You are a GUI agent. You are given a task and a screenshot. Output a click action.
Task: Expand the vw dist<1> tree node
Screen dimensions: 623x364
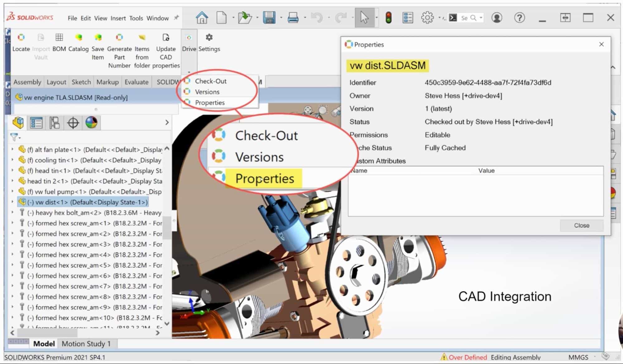[12, 202]
